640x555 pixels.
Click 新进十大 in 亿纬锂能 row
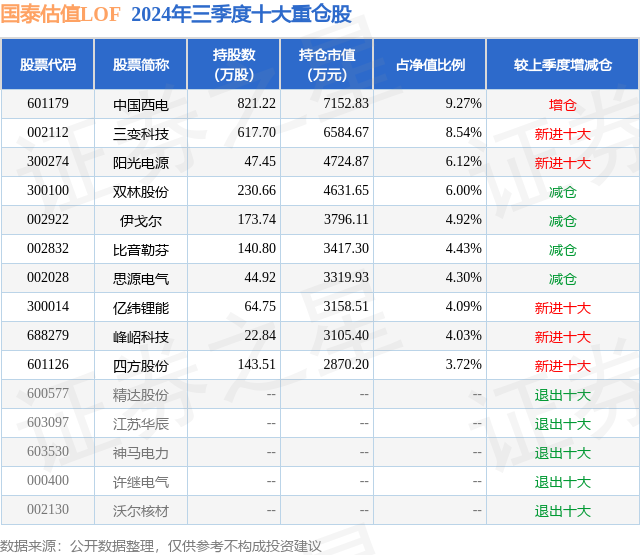[563, 308]
